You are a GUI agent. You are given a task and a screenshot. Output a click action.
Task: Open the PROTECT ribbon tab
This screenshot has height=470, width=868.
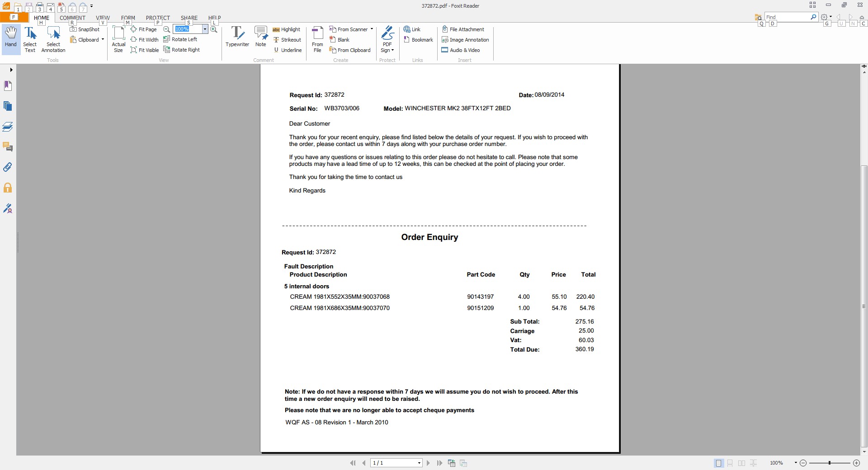157,18
